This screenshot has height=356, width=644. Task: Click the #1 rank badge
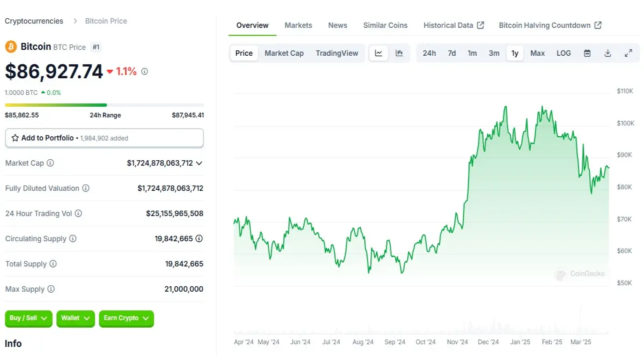(x=96, y=47)
